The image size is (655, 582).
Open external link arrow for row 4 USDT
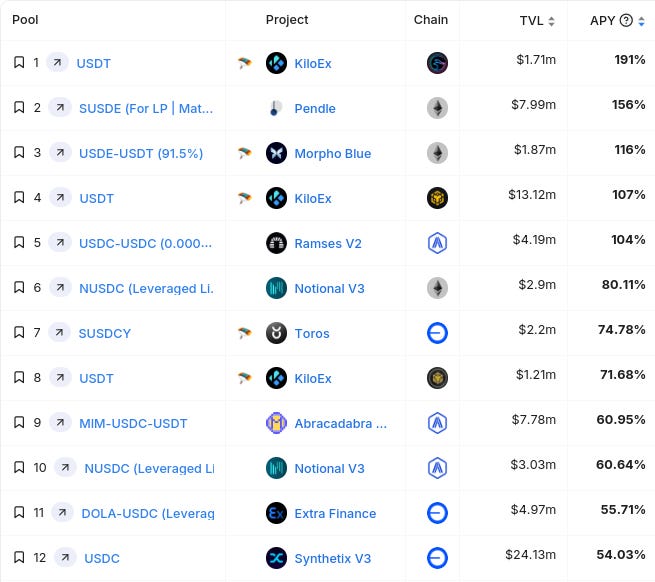60,197
